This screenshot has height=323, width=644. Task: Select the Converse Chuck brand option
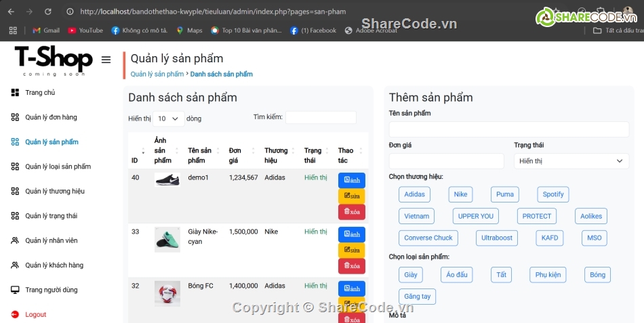tap(428, 238)
